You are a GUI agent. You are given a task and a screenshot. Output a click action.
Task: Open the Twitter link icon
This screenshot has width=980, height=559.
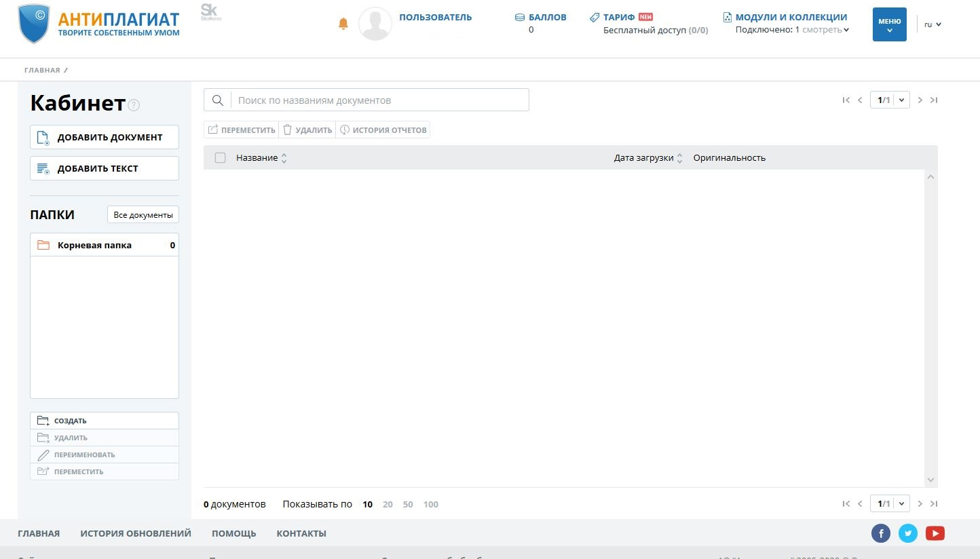pyautogui.click(x=907, y=533)
